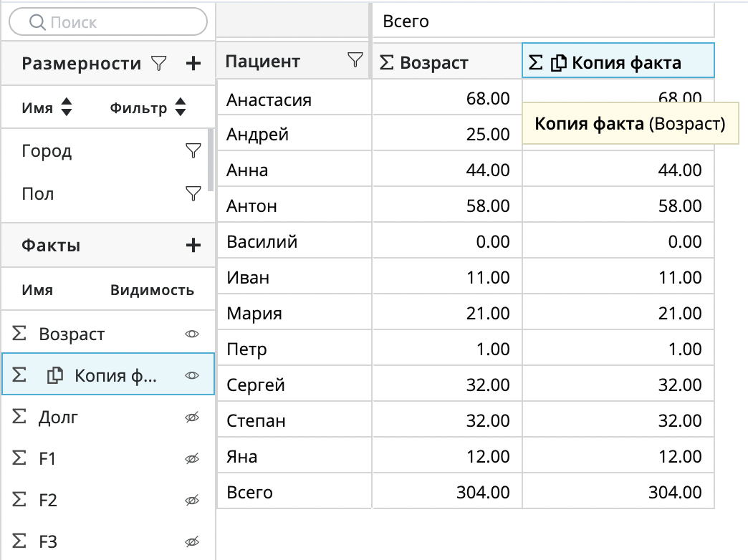The width and height of the screenshot is (748, 560).
Task: Click the Поиск search field
Action: pyautogui.click(x=107, y=22)
